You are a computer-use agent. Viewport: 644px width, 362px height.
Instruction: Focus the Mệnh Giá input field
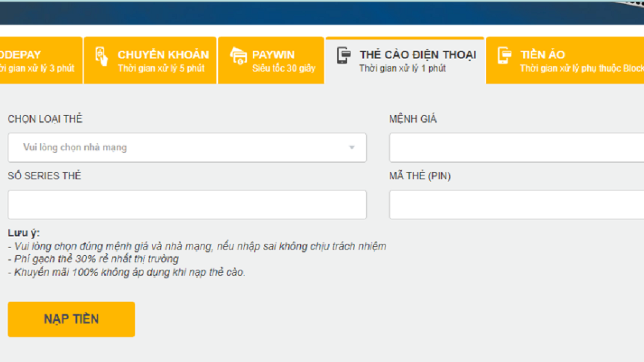pos(516,148)
